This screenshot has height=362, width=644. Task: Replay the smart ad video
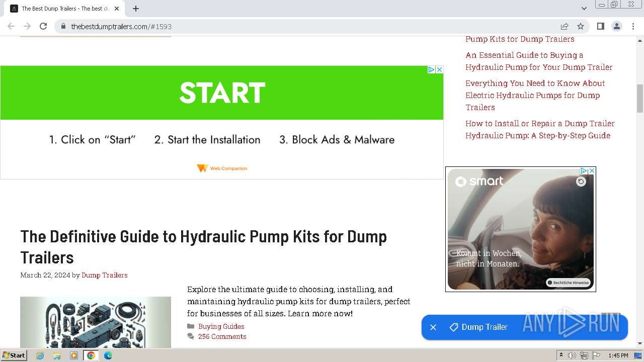tap(581, 182)
